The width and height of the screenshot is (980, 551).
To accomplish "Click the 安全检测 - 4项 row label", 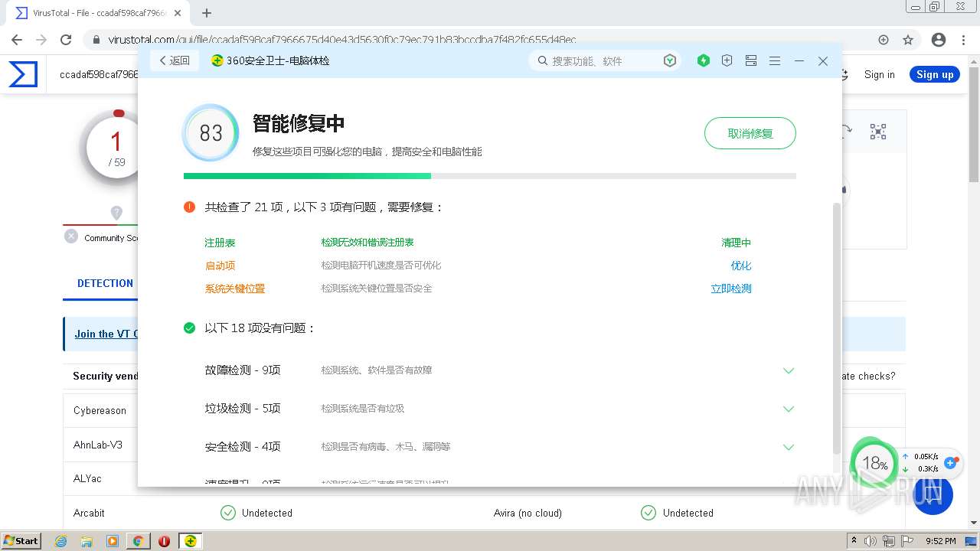I will click(243, 446).
